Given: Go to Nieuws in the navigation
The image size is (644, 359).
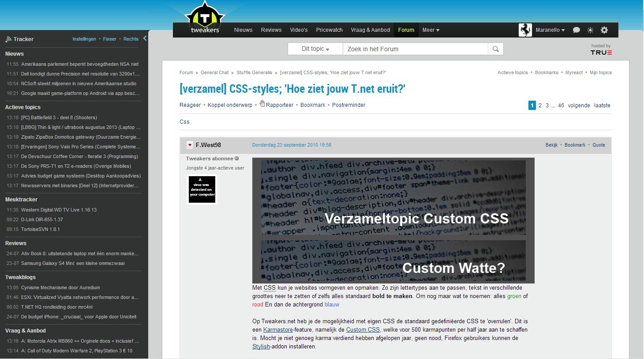Looking at the screenshot, I should [243, 30].
